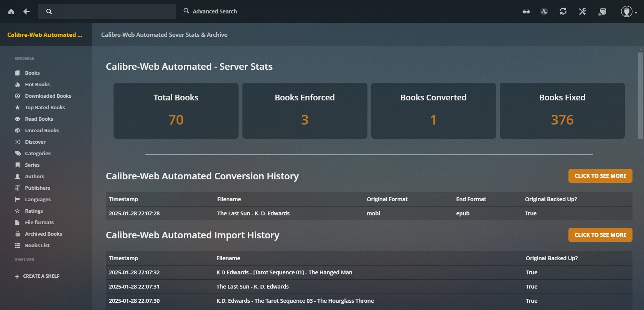Click See More for Conversion History

point(600,176)
